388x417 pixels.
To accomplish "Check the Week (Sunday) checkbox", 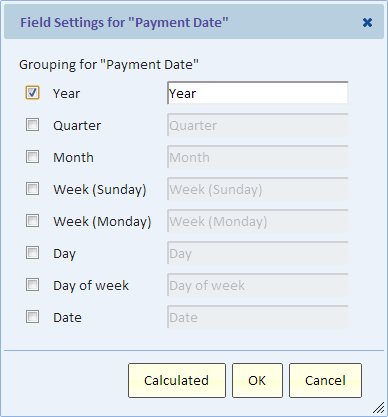I will [x=32, y=189].
